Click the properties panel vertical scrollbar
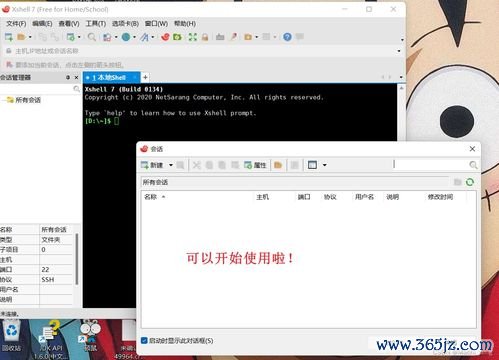Image resolution: width=499 pixels, height=360 pixels. (77, 259)
